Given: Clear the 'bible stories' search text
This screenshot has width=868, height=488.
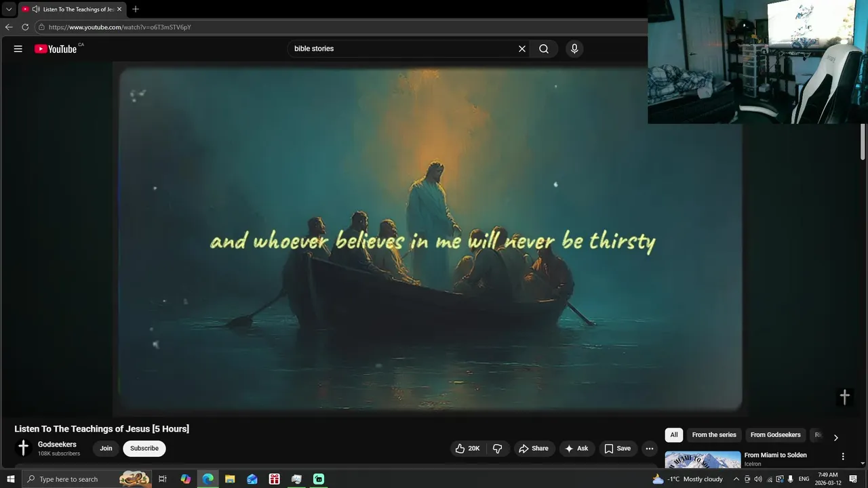Looking at the screenshot, I should click(522, 49).
